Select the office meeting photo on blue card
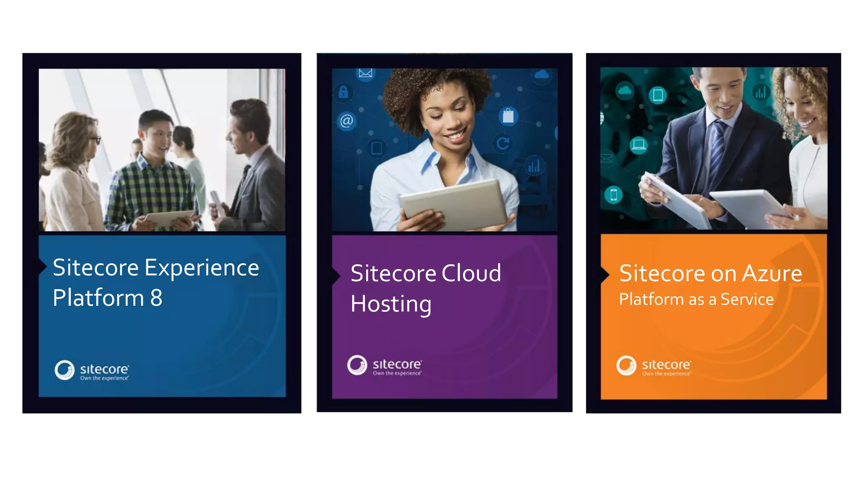Image resolution: width=868 pixels, height=488 pixels. (x=162, y=150)
